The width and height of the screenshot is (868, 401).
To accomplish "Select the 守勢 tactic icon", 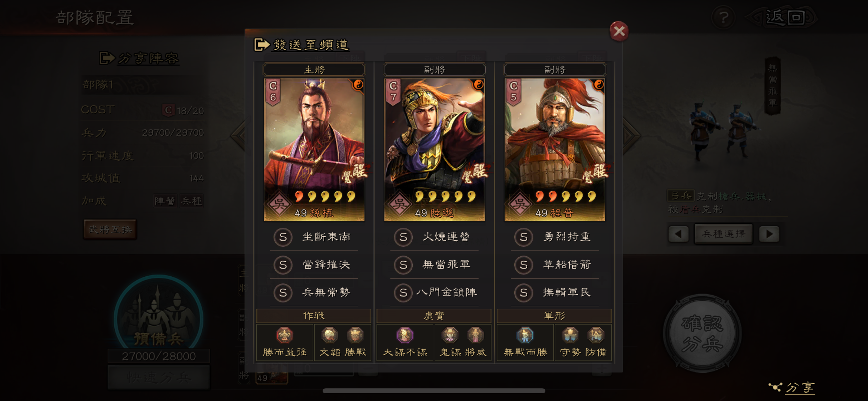I will pos(570,335).
